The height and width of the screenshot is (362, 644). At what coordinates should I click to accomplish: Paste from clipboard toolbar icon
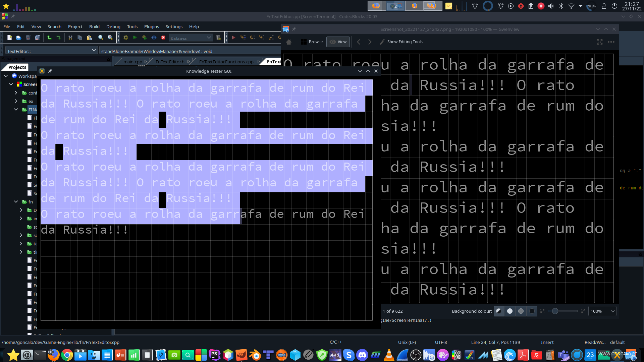coord(89,38)
